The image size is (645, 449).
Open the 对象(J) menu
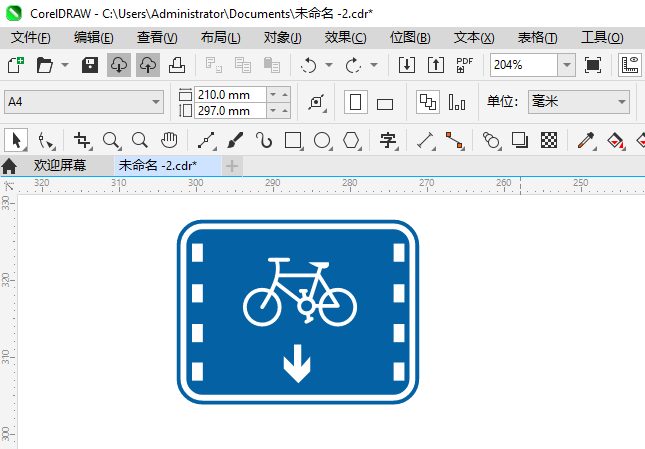click(x=283, y=38)
